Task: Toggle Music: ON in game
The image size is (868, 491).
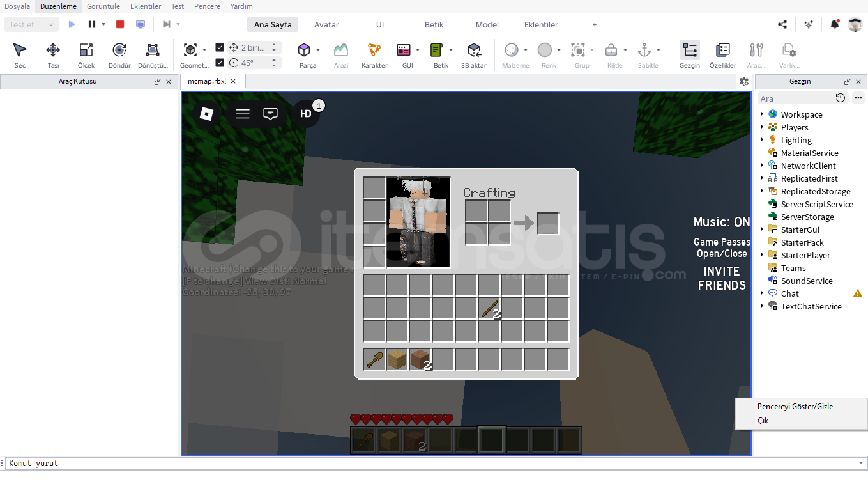Action: tap(722, 222)
